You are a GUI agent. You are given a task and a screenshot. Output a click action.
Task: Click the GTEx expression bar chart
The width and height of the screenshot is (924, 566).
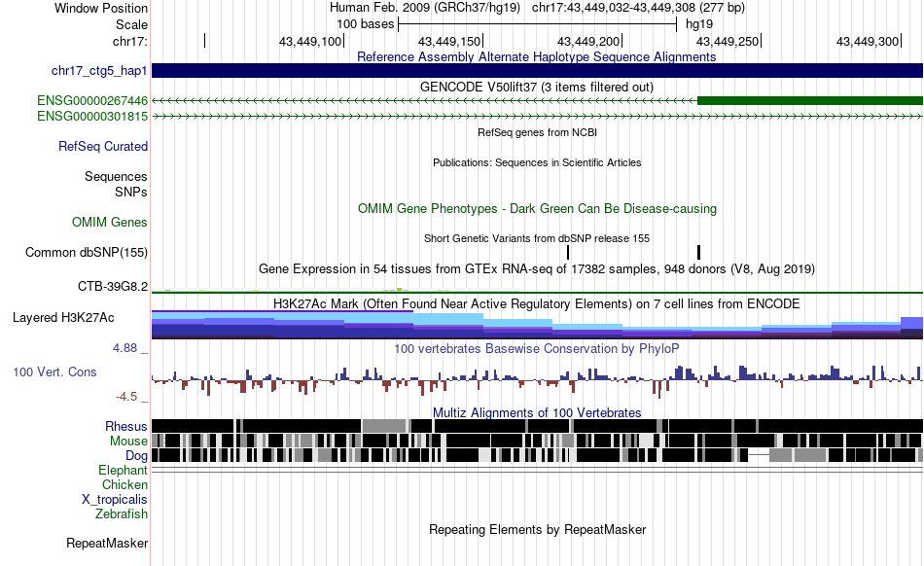tap(537, 291)
